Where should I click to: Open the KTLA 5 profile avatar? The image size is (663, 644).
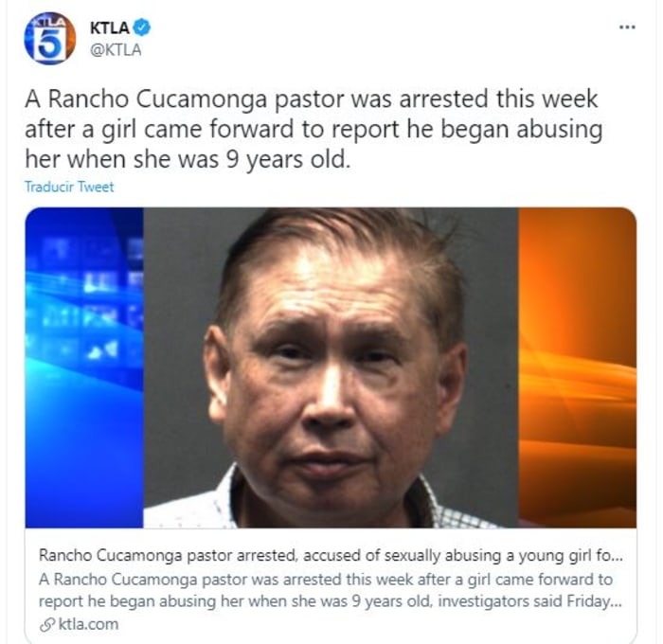click(x=50, y=39)
